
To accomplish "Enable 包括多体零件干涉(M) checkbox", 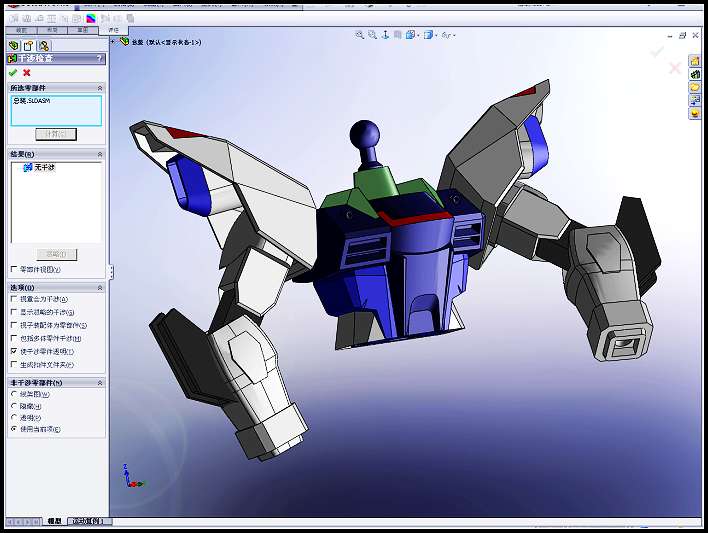I will pyautogui.click(x=14, y=338).
